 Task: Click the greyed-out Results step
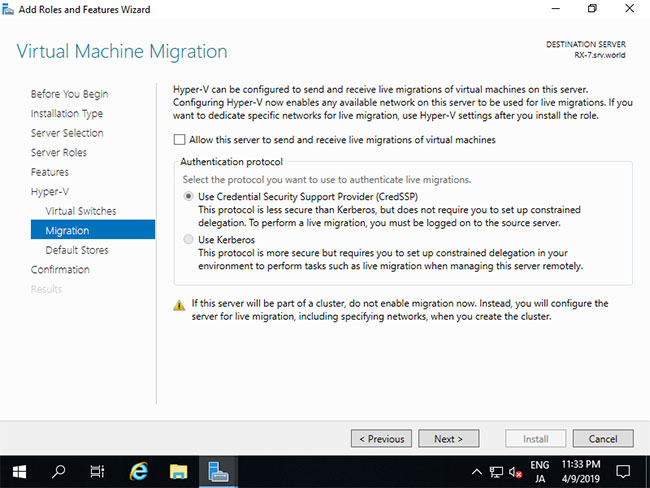(x=46, y=289)
